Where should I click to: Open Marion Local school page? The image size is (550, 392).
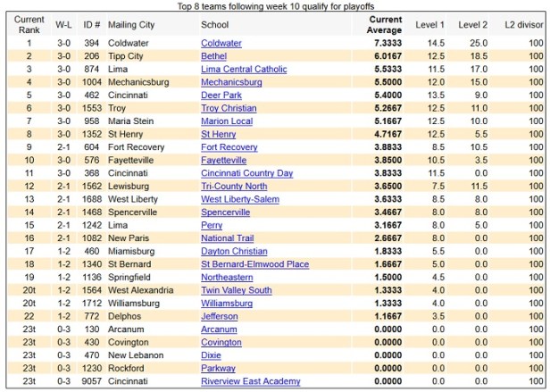coord(229,121)
